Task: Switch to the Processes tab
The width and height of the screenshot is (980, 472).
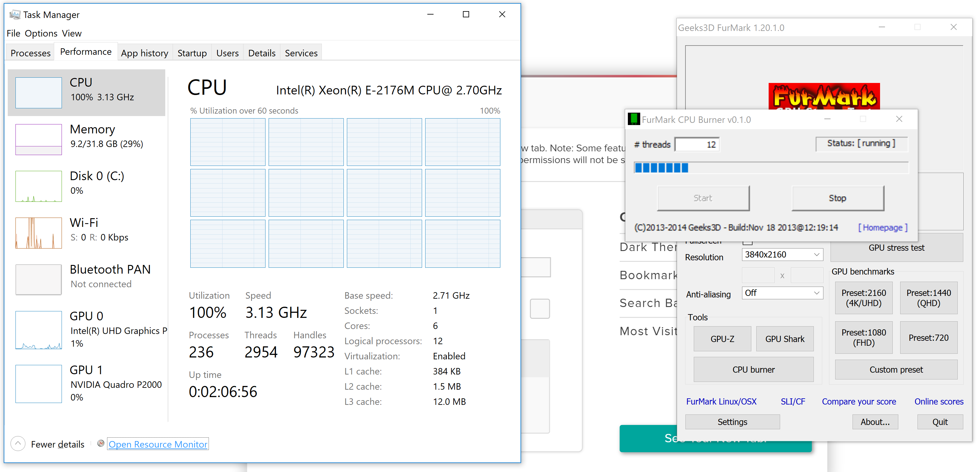Action: (x=30, y=53)
